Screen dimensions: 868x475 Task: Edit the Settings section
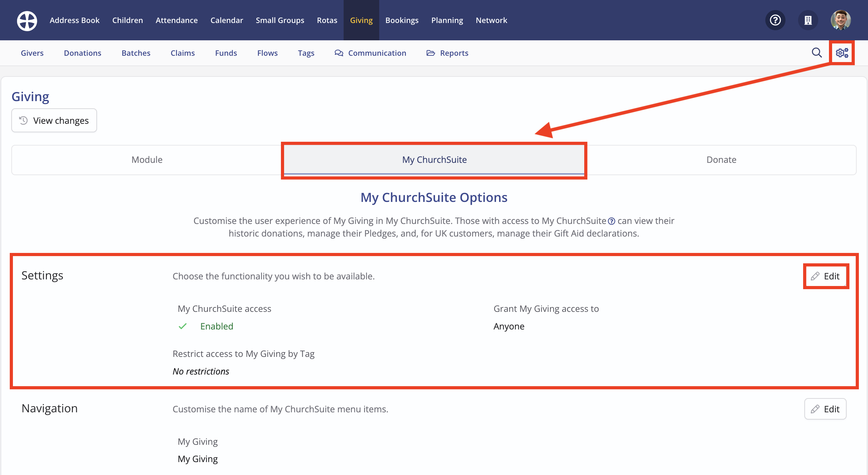(x=825, y=276)
